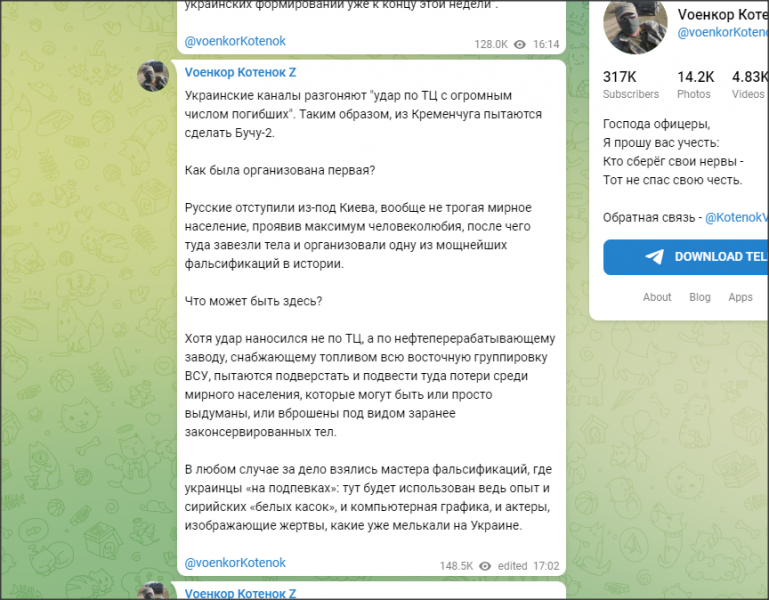Click the views eye icon beside 148.5K
Screen dimensions: 769x600
(x=485, y=566)
